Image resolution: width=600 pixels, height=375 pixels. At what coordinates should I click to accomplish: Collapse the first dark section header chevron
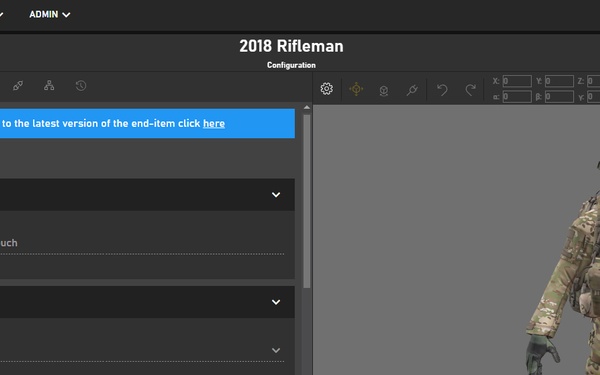tap(276, 195)
